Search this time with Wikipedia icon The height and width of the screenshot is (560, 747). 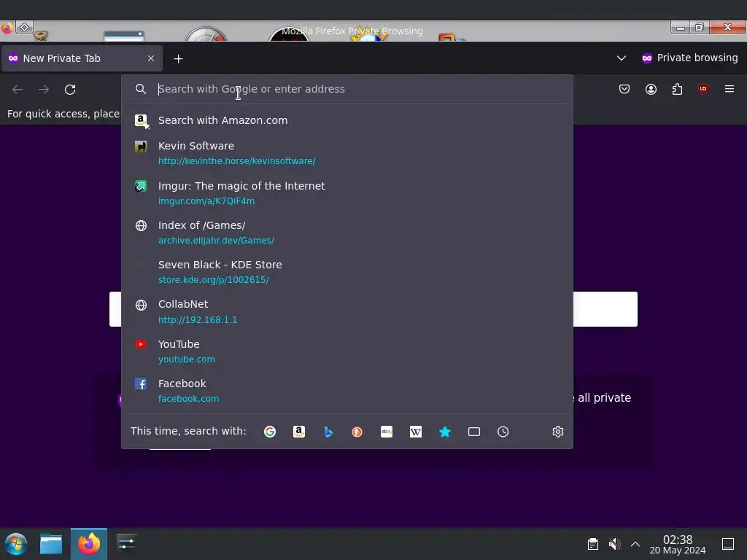point(415,432)
